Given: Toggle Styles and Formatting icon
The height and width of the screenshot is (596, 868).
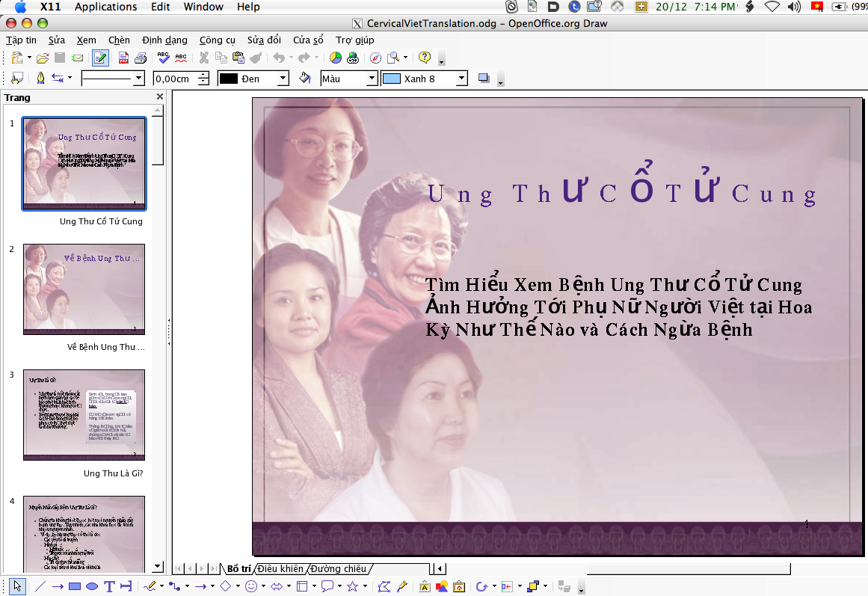Looking at the screenshot, I should coord(17,79).
